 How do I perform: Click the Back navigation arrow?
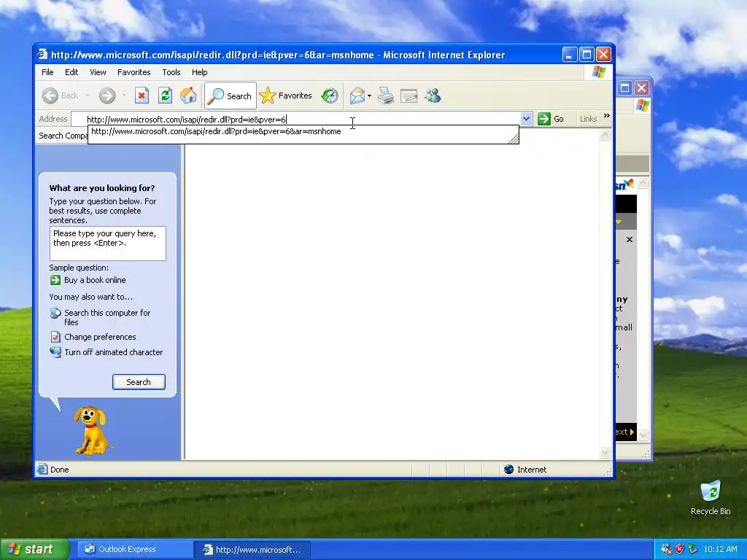click(50, 96)
